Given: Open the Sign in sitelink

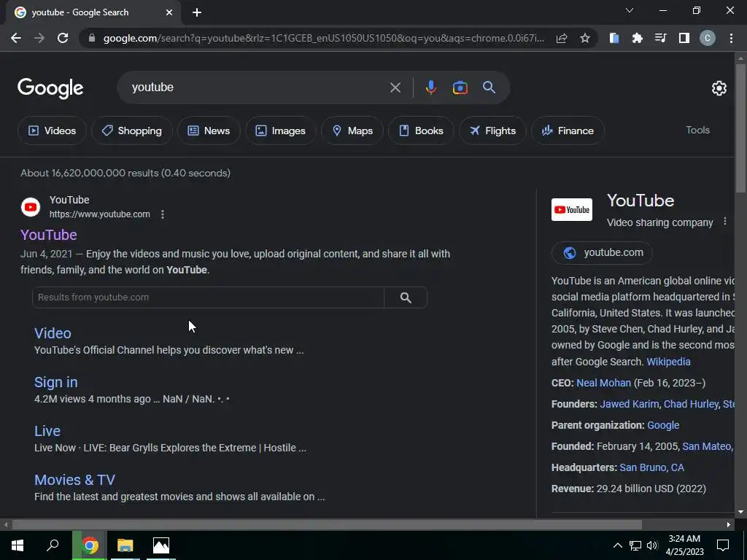Looking at the screenshot, I should [55, 382].
